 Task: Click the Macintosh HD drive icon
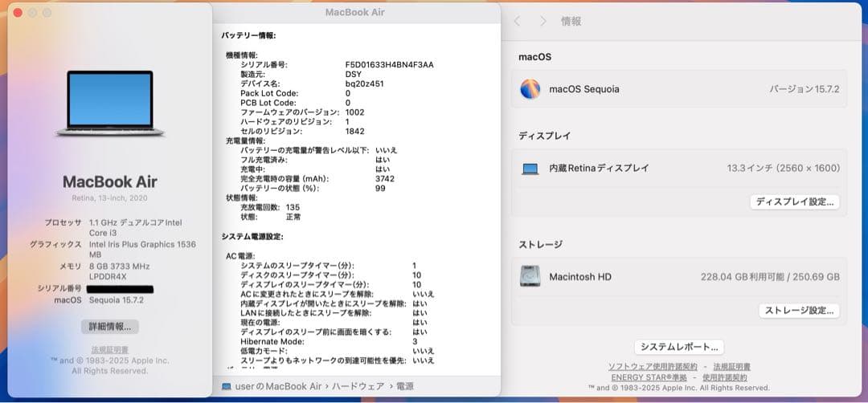pos(530,276)
